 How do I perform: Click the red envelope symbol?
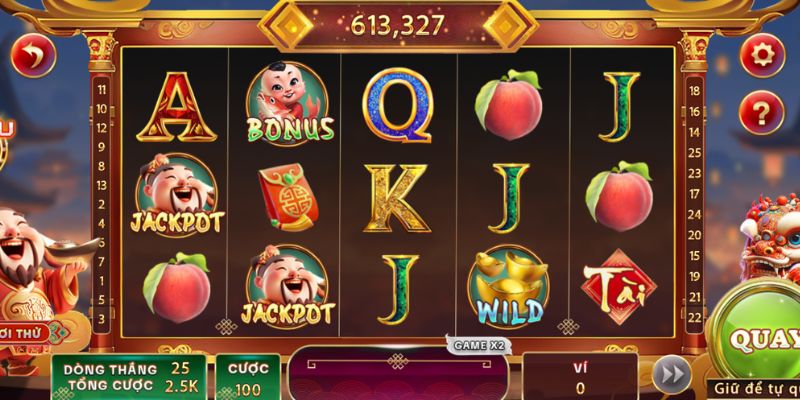289,197
